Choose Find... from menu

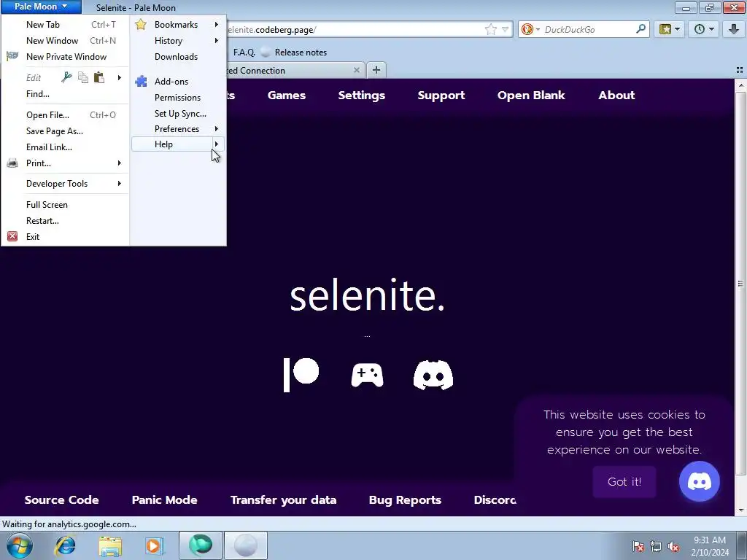65,94
